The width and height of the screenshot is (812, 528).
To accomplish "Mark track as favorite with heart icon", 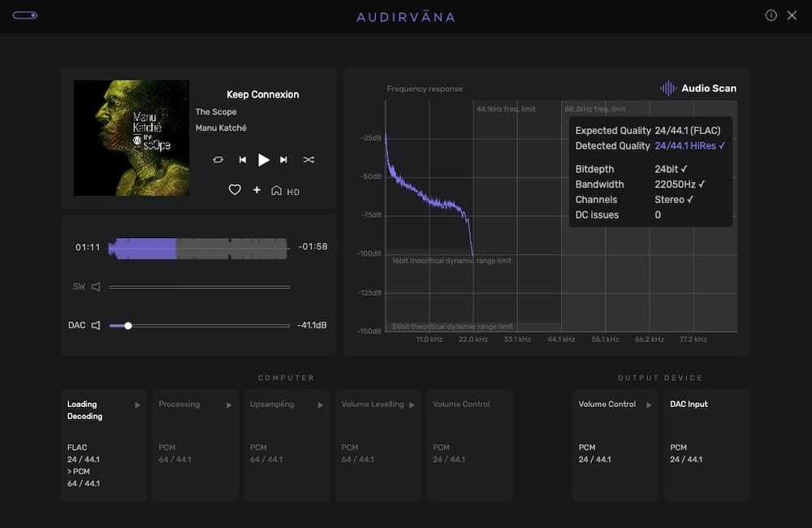I will (235, 190).
